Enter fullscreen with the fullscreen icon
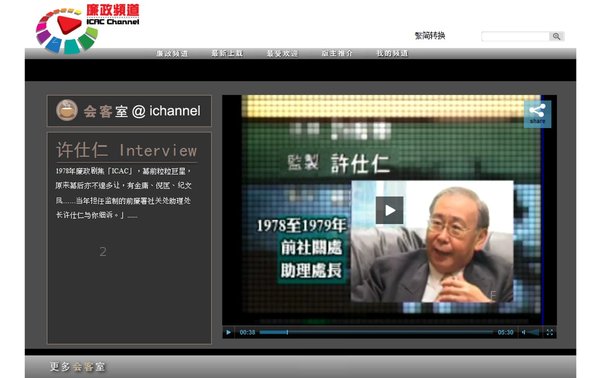Viewport: 600px width, 378px height. pos(549,332)
